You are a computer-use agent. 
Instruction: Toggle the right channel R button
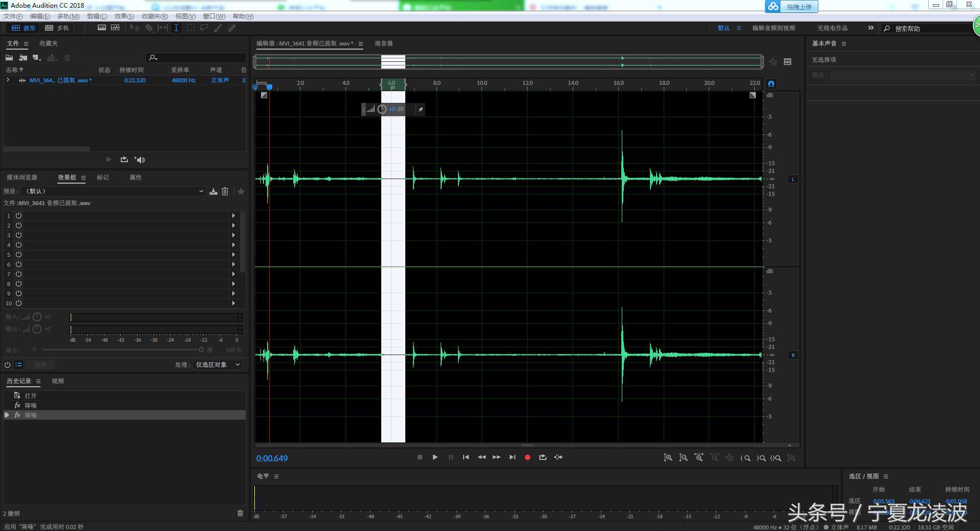click(793, 355)
